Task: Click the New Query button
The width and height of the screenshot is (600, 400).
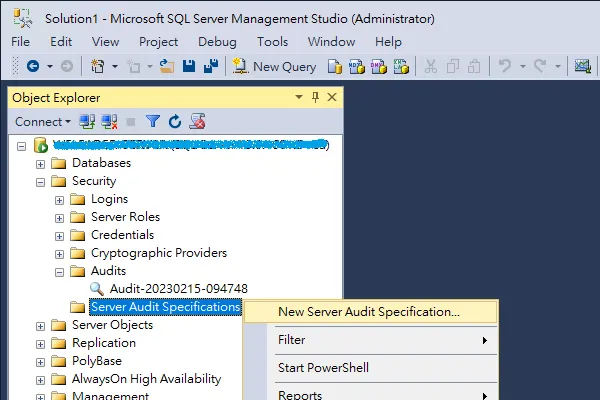Action: click(274, 67)
